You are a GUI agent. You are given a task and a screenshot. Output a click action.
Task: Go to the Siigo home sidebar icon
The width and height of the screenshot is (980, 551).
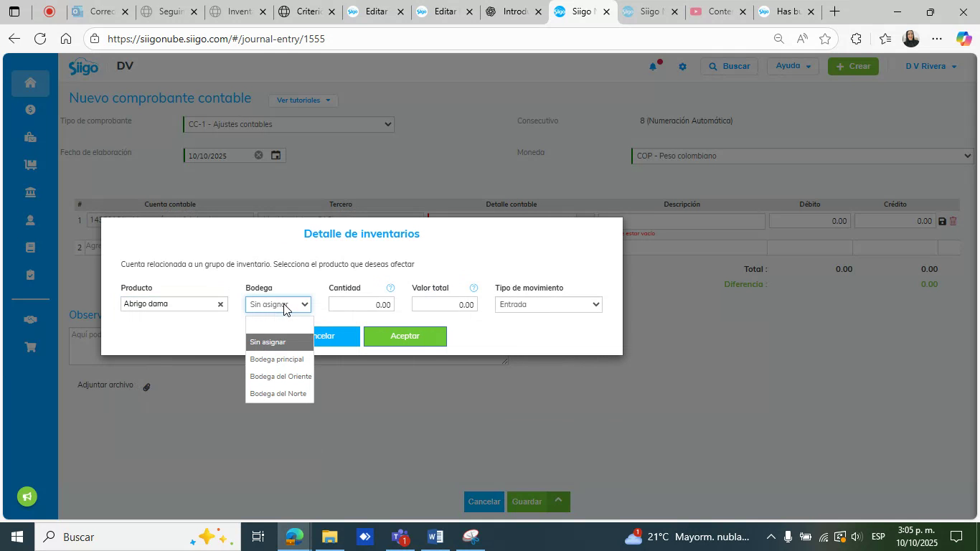point(30,83)
